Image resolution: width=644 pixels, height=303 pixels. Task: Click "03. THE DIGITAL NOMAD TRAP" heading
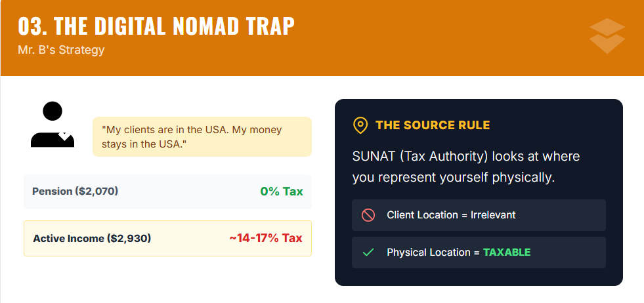[x=156, y=26]
